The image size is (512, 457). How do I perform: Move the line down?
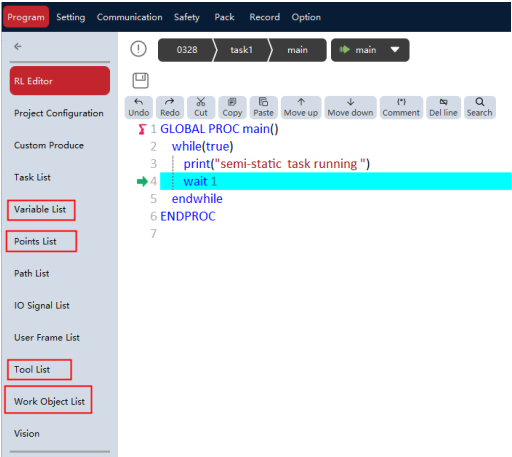pyautogui.click(x=350, y=107)
